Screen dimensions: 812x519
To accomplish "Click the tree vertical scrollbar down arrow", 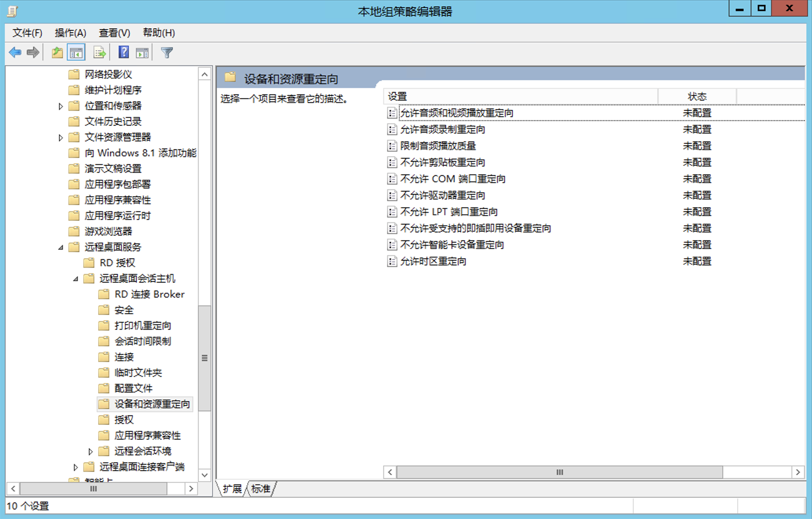I will tap(205, 475).
